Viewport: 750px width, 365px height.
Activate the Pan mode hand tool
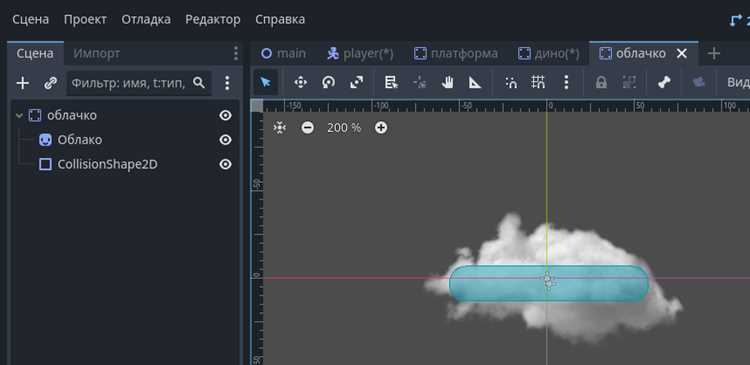pos(447,83)
